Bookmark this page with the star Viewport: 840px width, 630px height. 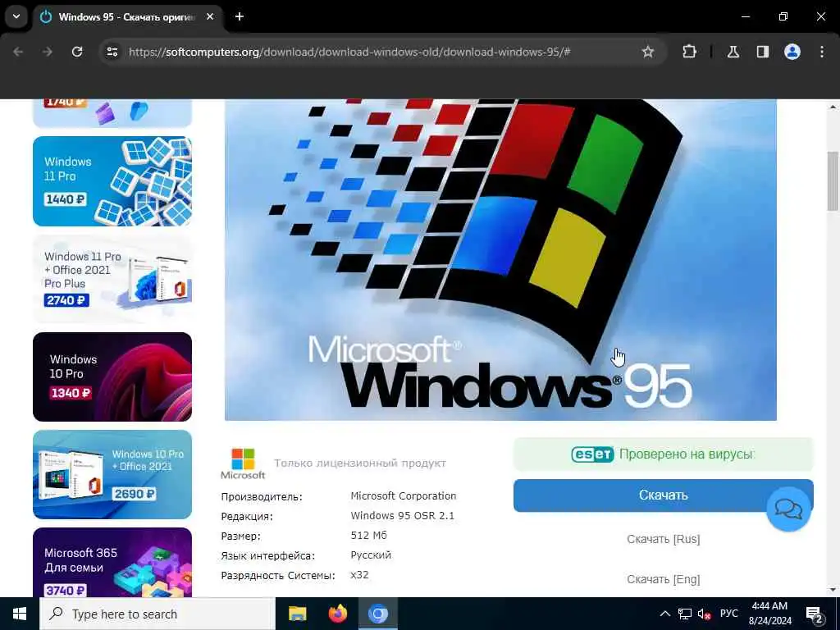(648, 52)
